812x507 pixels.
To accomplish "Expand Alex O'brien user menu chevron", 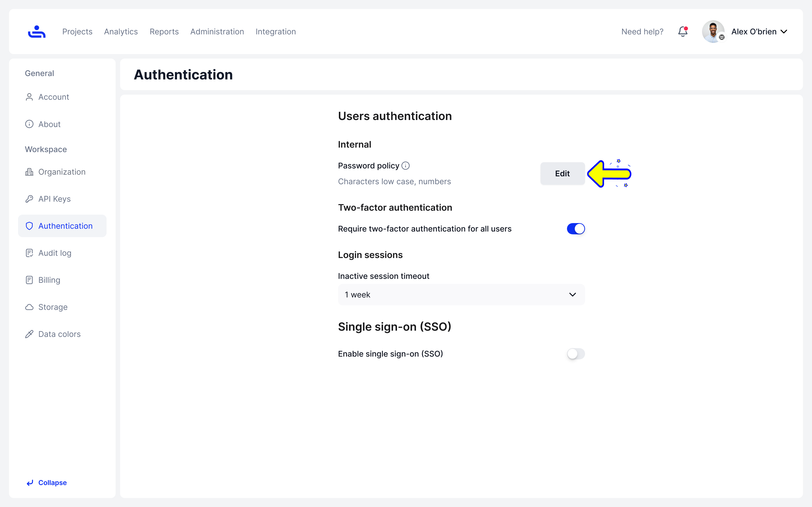I will [784, 32].
